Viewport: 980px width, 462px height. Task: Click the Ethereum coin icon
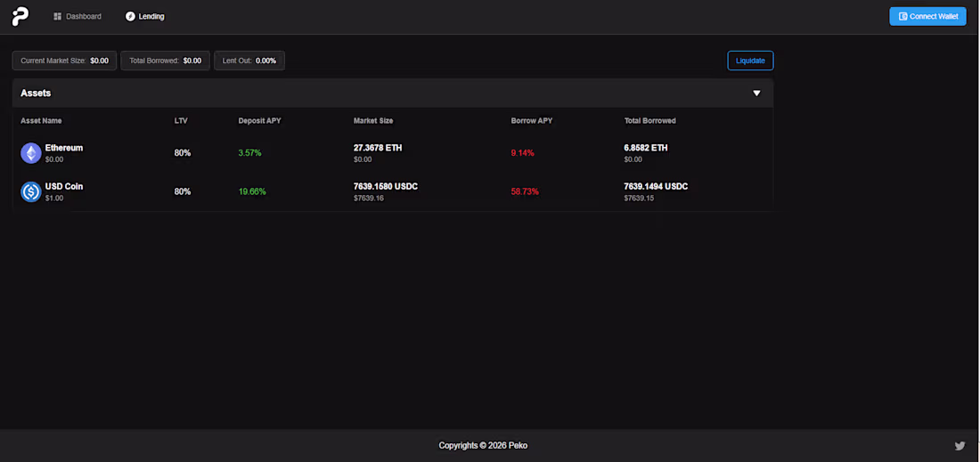[x=30, y=153]
